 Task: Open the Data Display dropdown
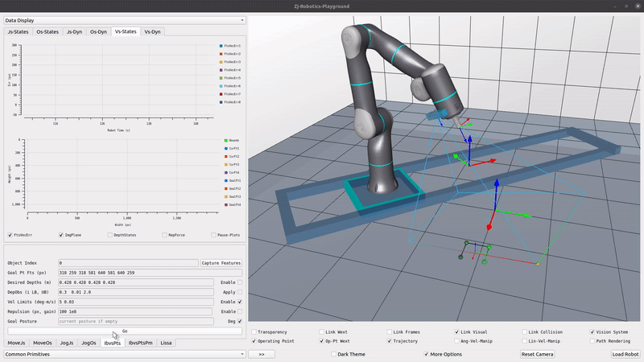pos(125,20)
